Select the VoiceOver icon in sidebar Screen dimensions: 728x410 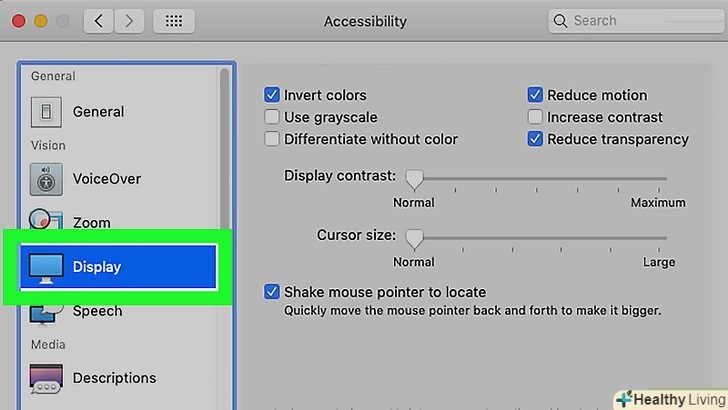tap(47, 179)
